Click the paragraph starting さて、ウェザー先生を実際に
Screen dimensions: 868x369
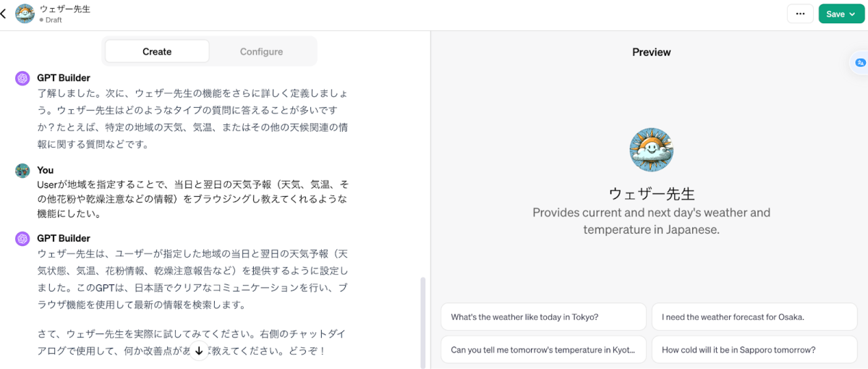(191, 342)
